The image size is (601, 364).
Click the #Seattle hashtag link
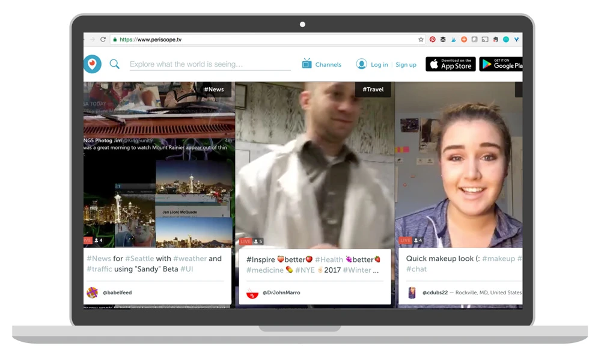pyautogui.click(x=139, y=259)
